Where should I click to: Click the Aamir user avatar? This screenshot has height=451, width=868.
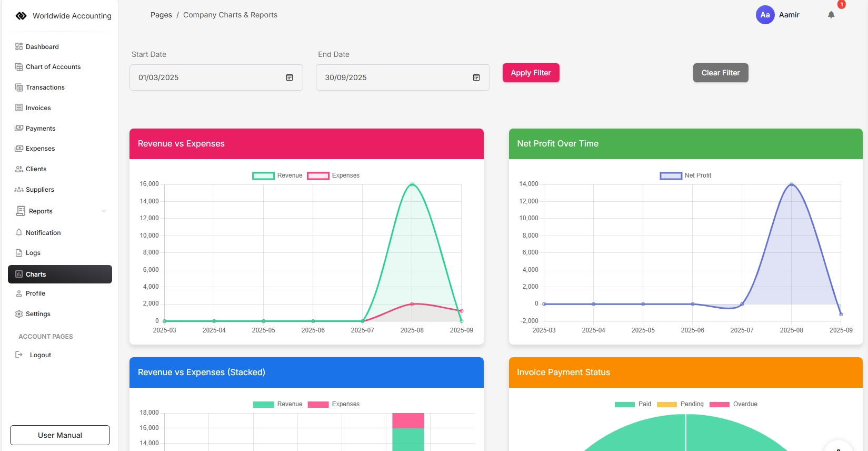tap(765, 15)
